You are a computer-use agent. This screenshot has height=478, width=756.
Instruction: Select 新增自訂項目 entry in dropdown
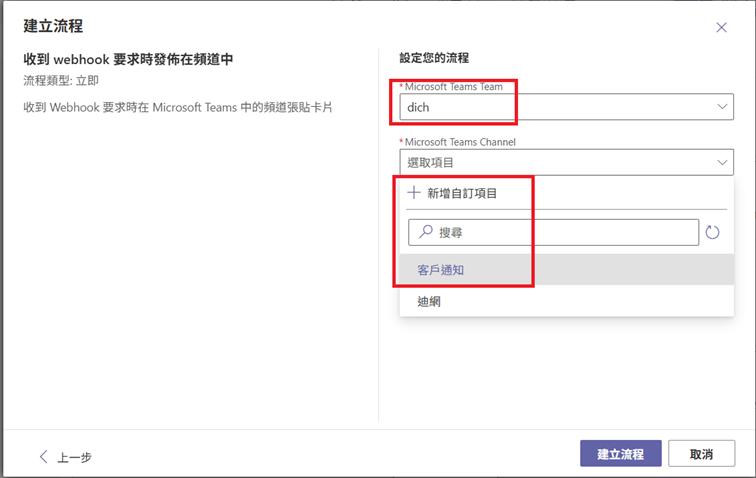(x=462, y=193)
